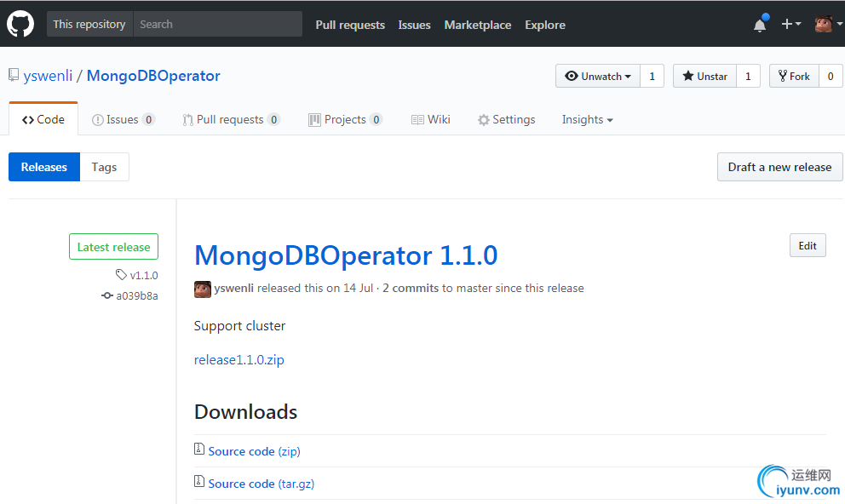Open the notifications bell
This screenshot has height=504, width=845.
click(761, 24)
